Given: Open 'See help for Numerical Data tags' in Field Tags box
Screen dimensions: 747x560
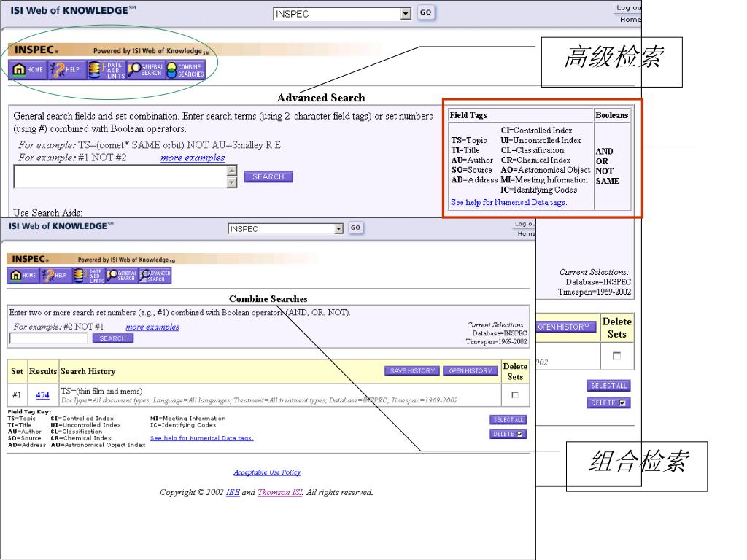Looking at the screenshot, I should click(x=508, y=202).
